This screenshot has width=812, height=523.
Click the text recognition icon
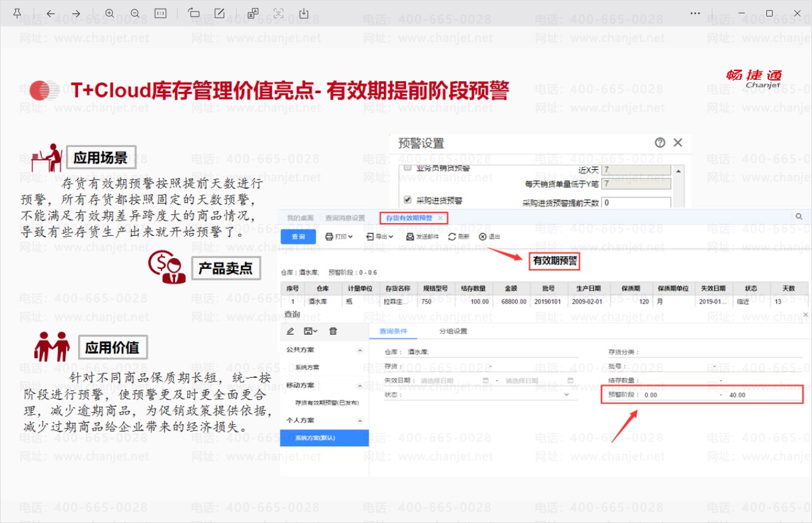point(278,13)
